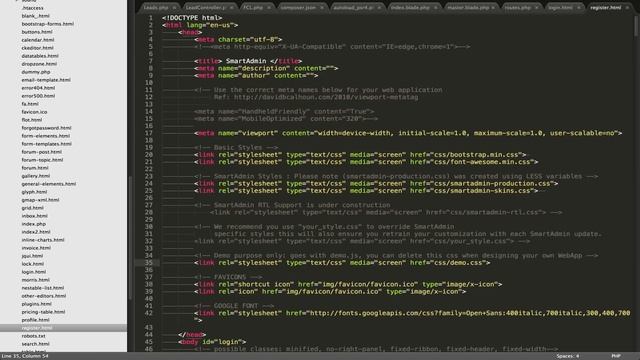Close the routes.php tab
Image resolution: width=640 pixels, height=360 pixels.
pos(536,8)
